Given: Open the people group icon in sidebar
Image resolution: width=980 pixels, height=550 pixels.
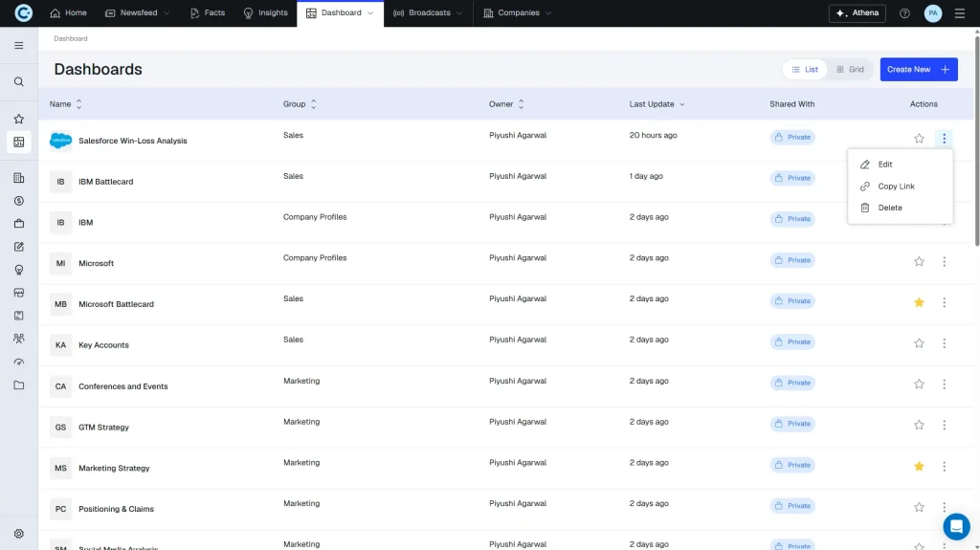Looking at the screenshot, I should click(x=19, y=339).
